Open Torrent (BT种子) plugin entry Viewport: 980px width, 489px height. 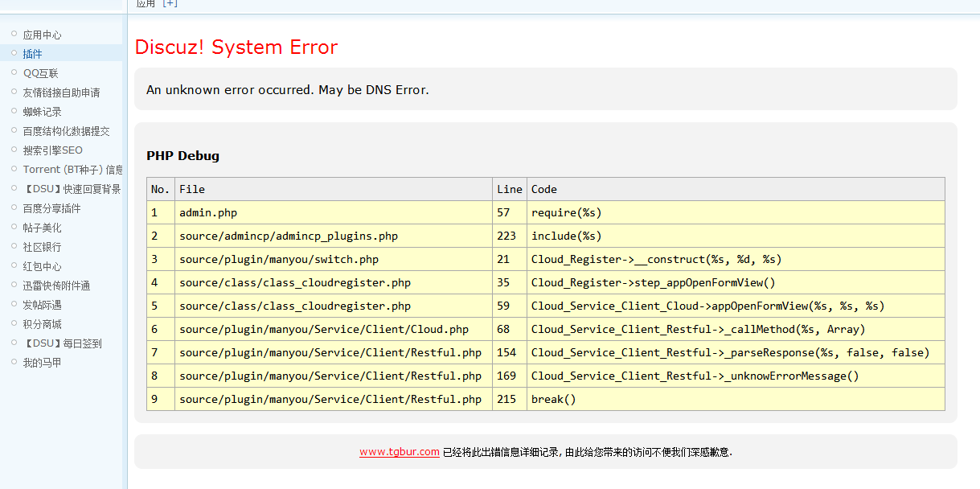[x=72, y=170]
